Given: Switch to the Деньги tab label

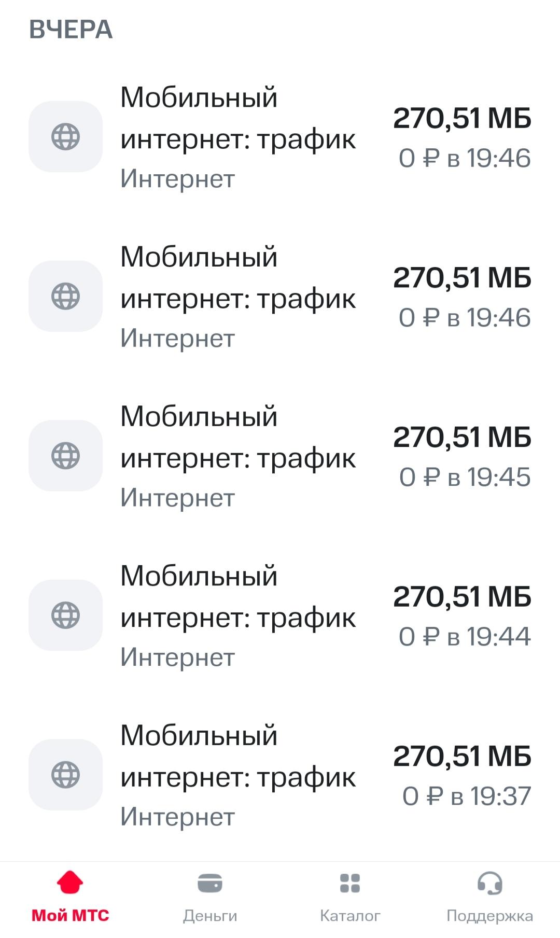Looking at the screenshot, I should point(210,916).
